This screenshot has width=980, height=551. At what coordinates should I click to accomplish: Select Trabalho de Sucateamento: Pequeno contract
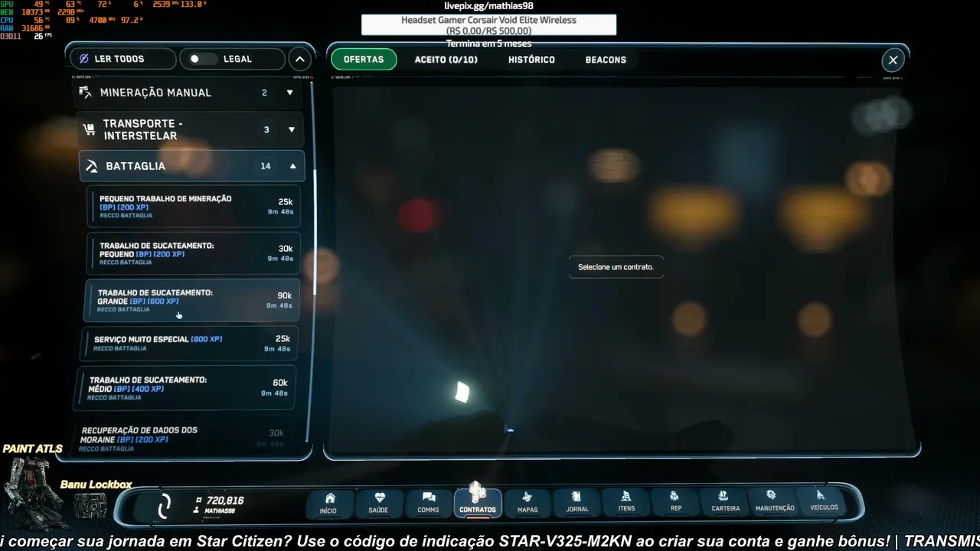pyautogui.click(x=194, y=253)
